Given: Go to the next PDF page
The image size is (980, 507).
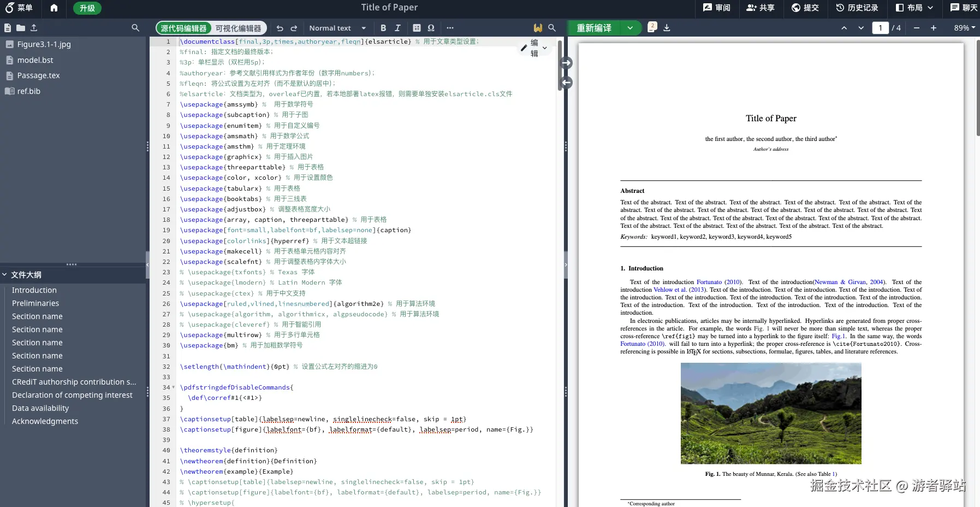Looking at the screenshot, I should click(x=861, y=28).
